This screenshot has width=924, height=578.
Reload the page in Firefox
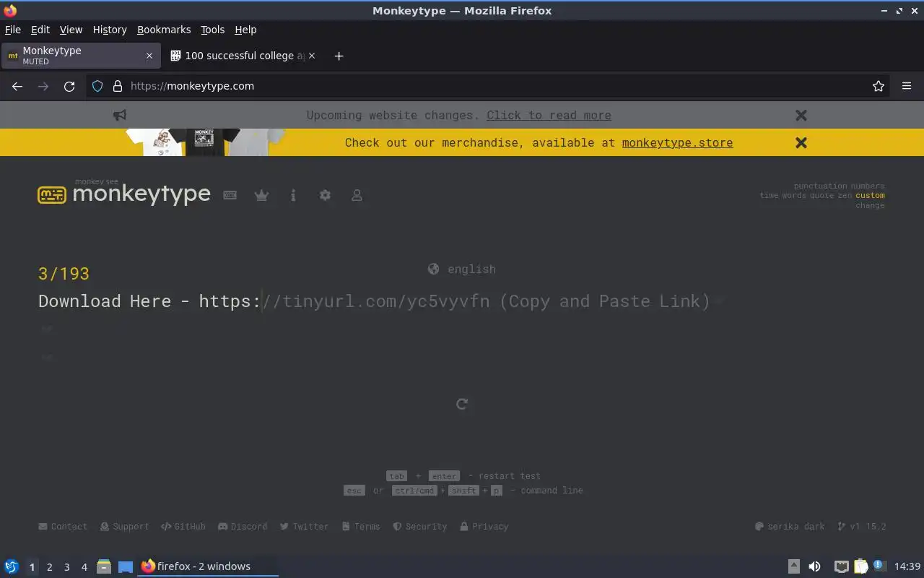point(69,86)
